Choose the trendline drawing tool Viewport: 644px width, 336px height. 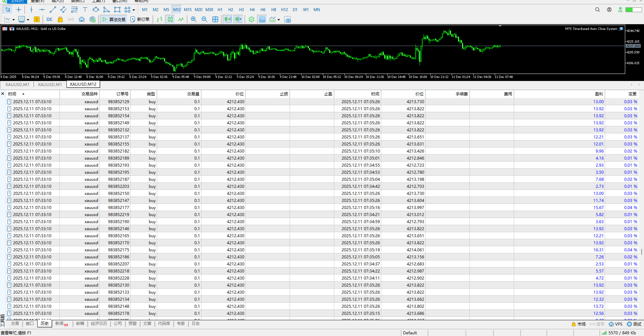coord(53,10)
